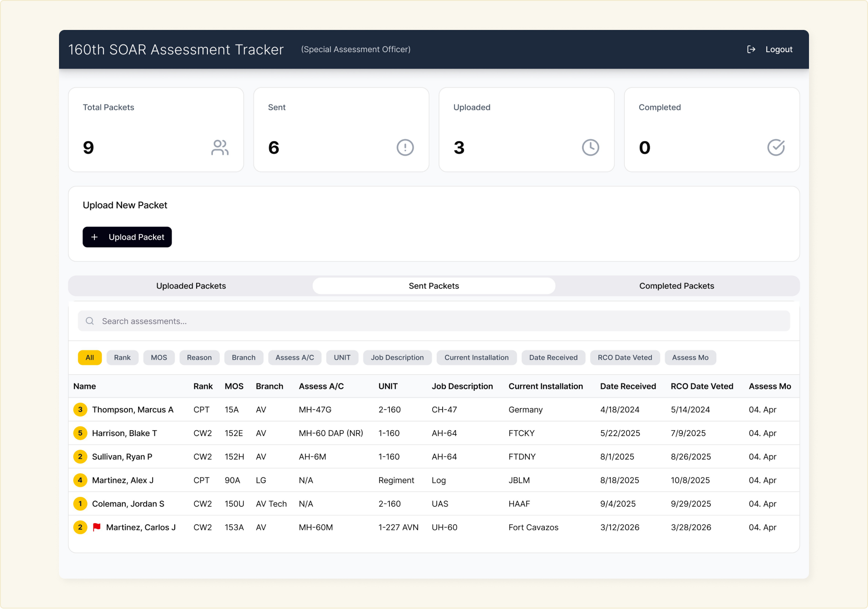Image resolution: width=868 pixels, height=609 pixels.
Task: Open the Sullivan, Ryan P row
Action: click(x=434, y=457)
